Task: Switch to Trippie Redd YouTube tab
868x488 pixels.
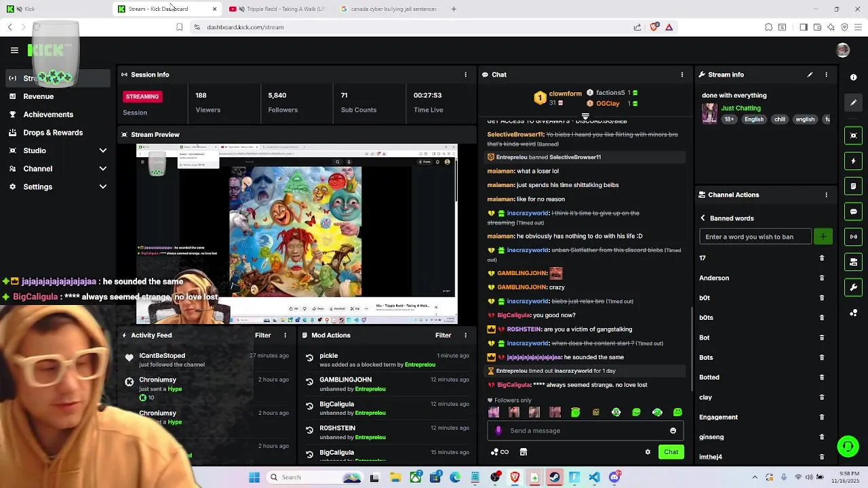Action: (279, 9)
